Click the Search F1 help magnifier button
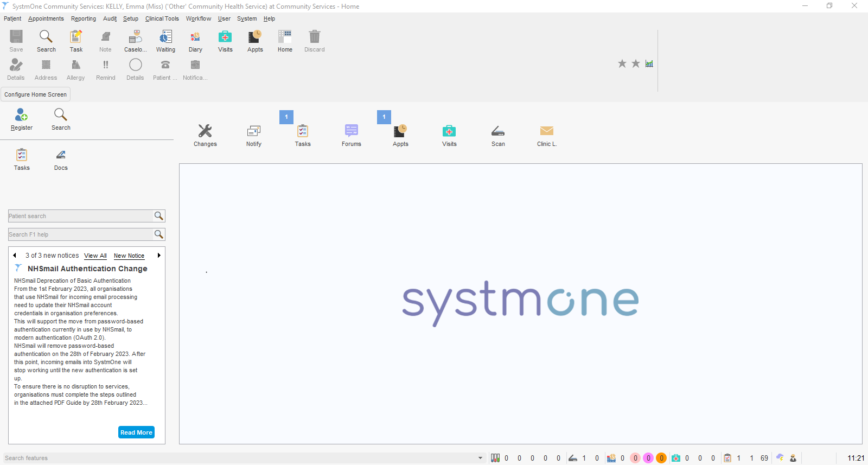This screenshot has width=868, height=465. [x=158, y=234]
